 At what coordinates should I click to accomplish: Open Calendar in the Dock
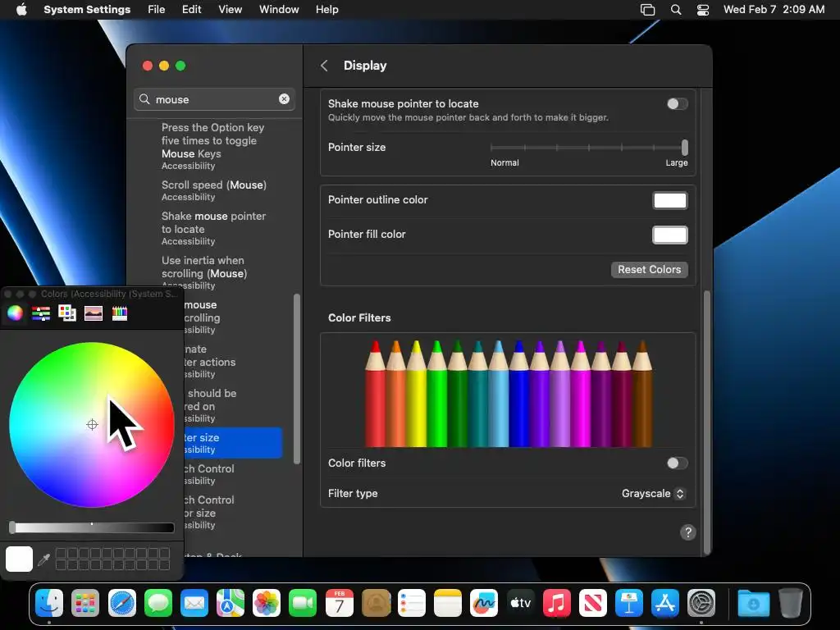pos(340,603)
